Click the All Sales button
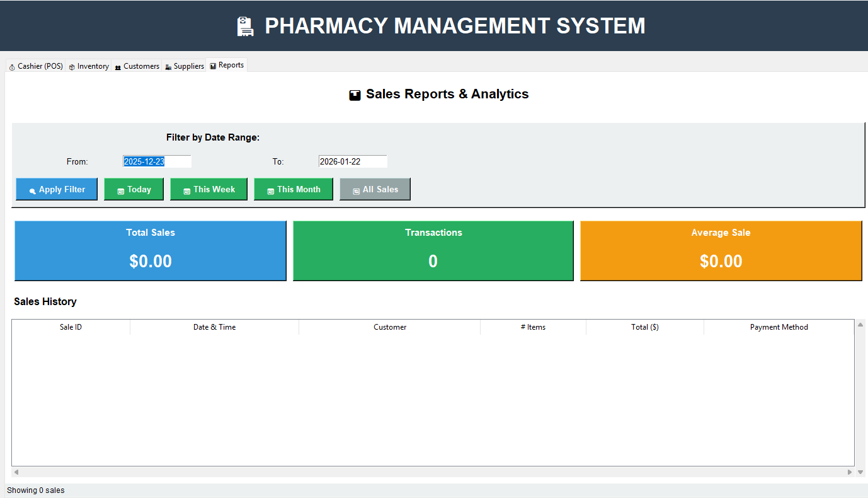The width and height of the screenshot is (868, 498). coord(375,189)
